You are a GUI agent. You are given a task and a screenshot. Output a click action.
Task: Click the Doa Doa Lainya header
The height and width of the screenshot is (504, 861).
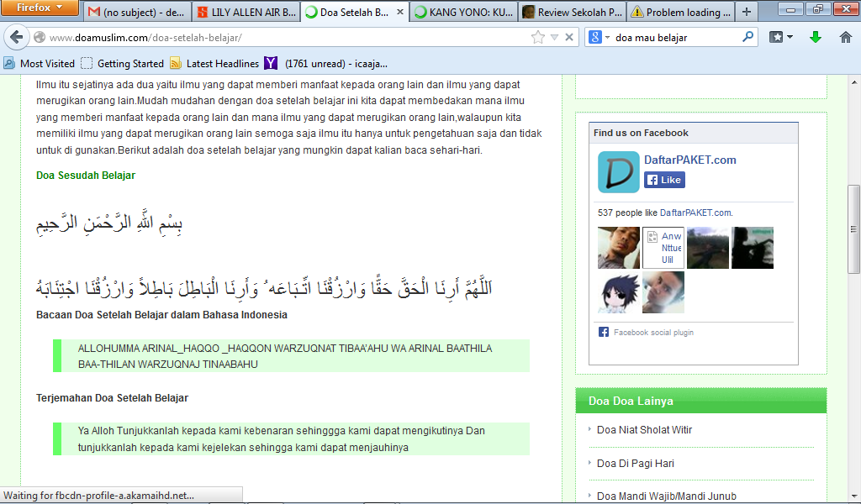point(700,401)
